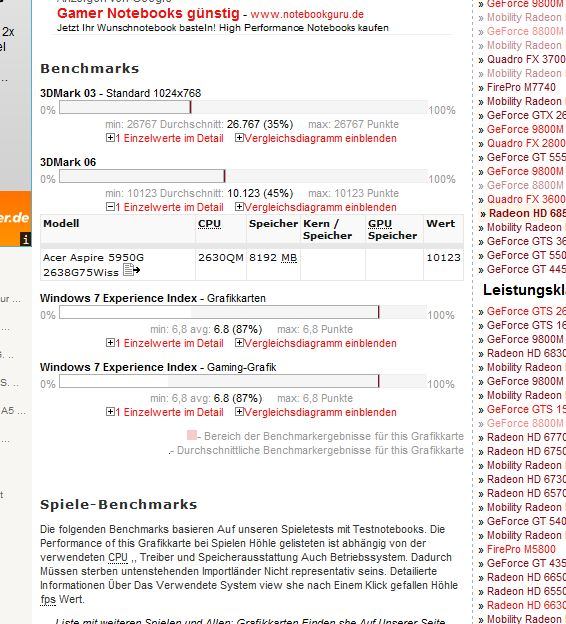Click the 10123 Wert table cell
The height and width of the screenshot is (624, 566).
(x=443, y=257)
